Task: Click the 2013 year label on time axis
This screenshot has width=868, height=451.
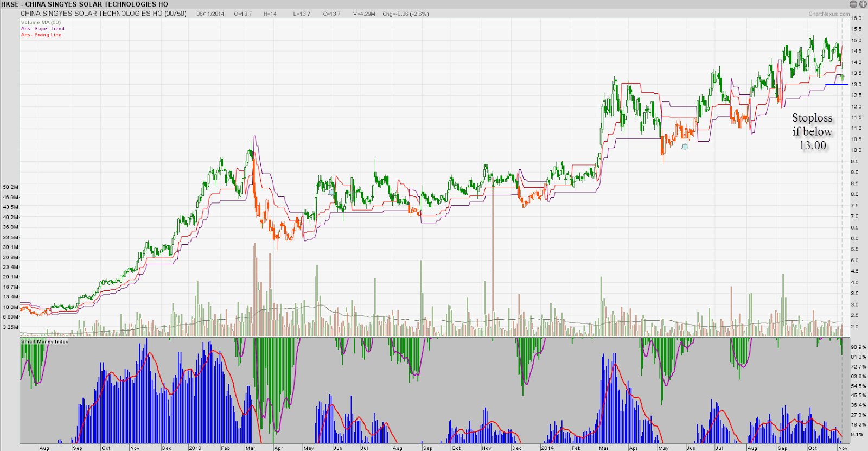Action: pos(195,448)
